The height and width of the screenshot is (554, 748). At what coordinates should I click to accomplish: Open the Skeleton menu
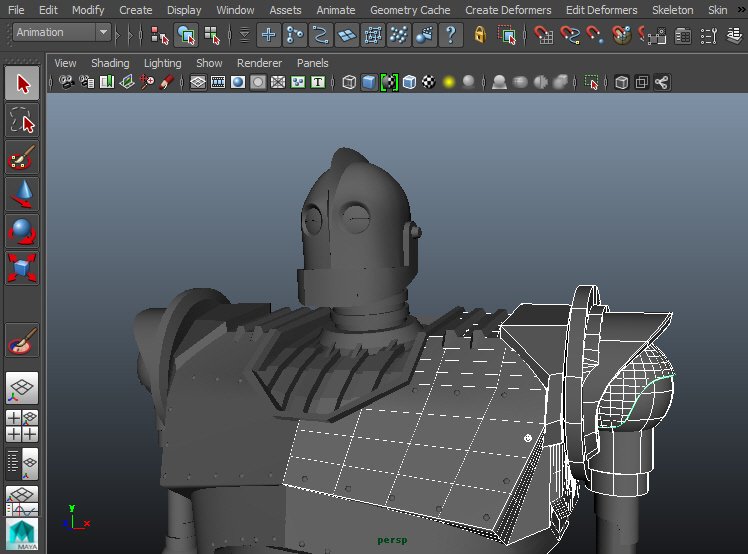(673, 10)
